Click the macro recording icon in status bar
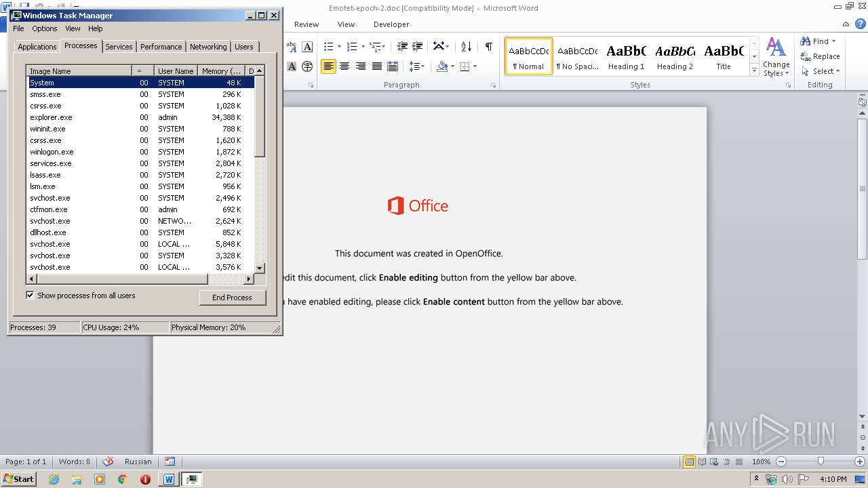Image resolution: width=868 pixels, height=488 pixels. pos(170,462)
